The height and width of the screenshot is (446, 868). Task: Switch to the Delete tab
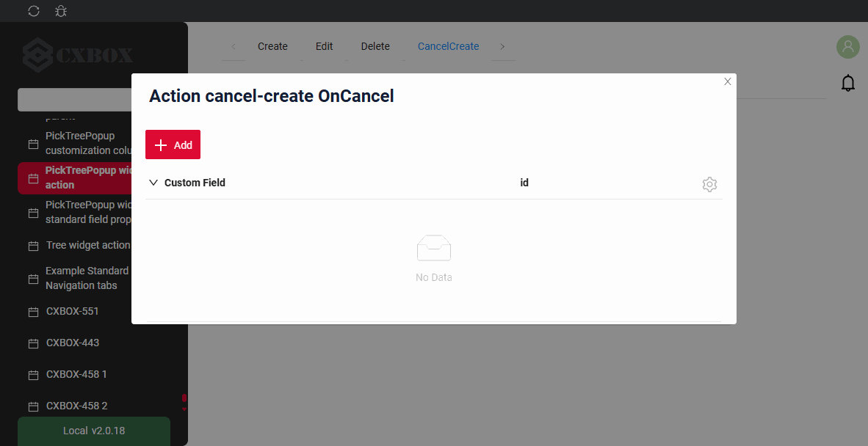click(x=375, y=46)
